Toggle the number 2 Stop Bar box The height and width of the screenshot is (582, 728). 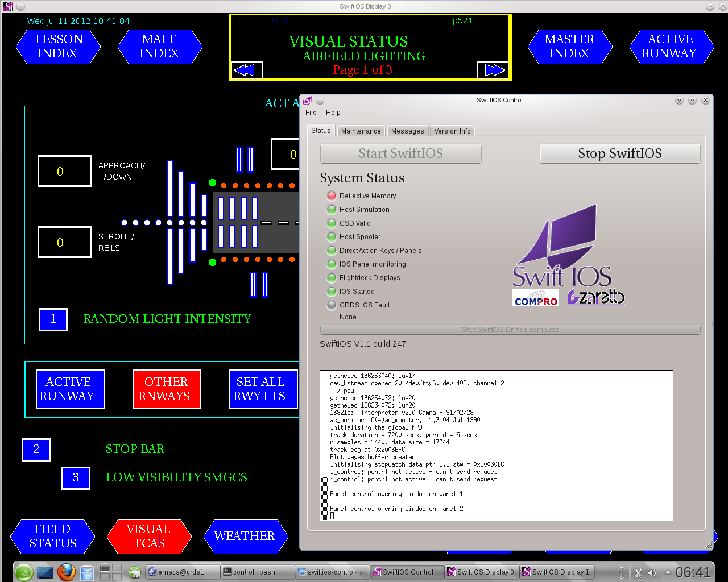click(36, 450)
